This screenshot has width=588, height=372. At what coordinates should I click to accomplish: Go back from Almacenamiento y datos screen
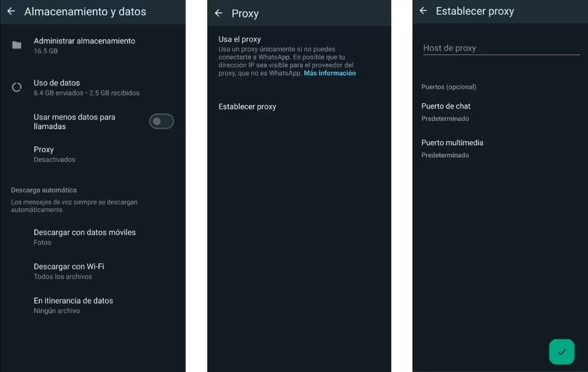coord(11,12)
